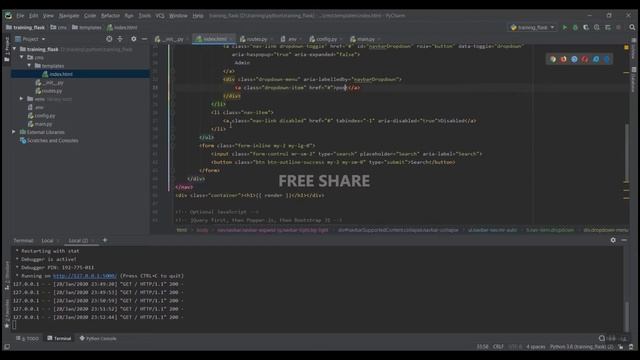
Task: Select routes.py in project tree
Action: coord(52,91)
